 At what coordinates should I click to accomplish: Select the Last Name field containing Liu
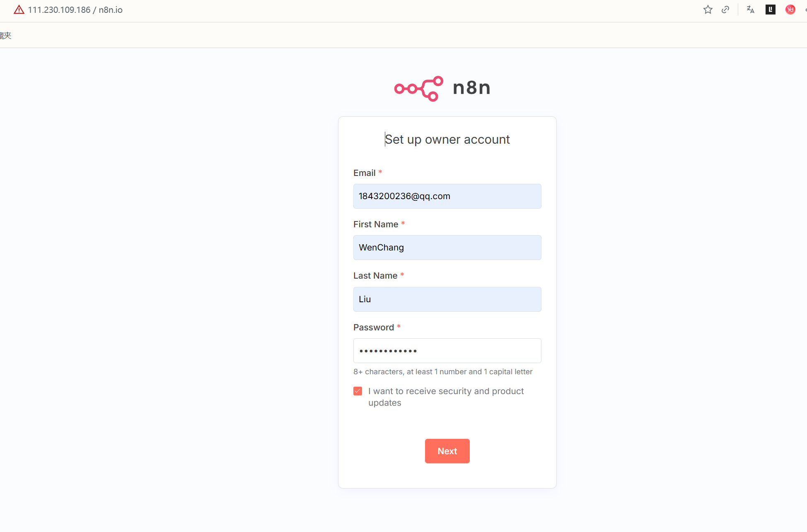tap(447, 299)
